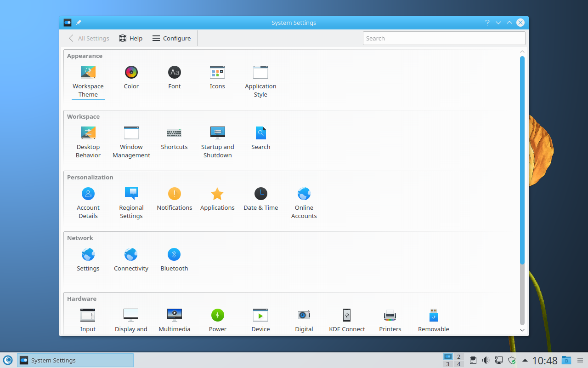Open Workspace Theme settings
The height and width of the screenshot is (368, 588).
coord(88,72)
